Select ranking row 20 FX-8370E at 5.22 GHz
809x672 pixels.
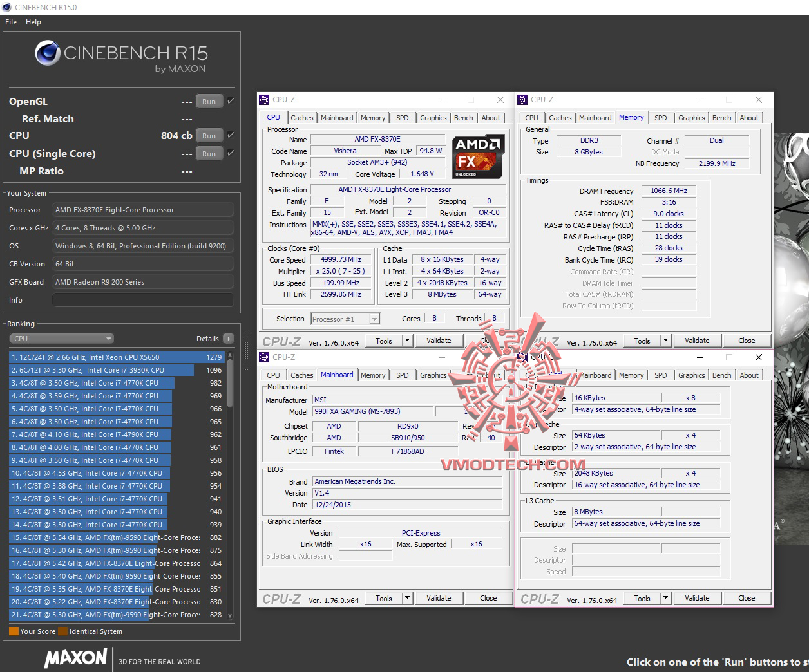tap(117, 602)
